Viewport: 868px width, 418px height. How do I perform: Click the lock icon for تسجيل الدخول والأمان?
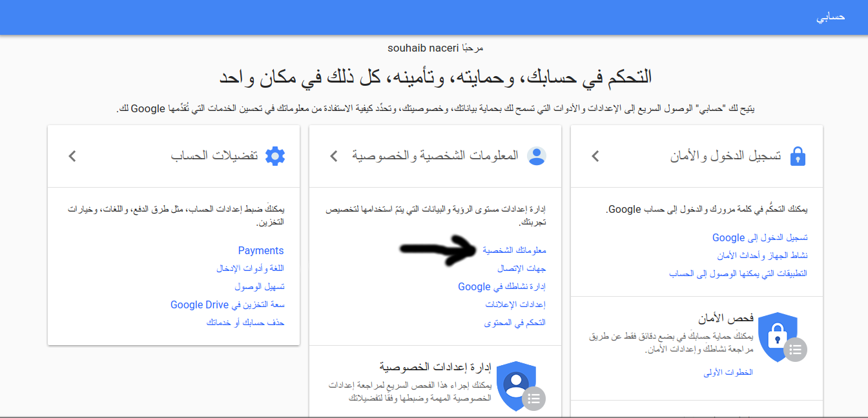798,156
